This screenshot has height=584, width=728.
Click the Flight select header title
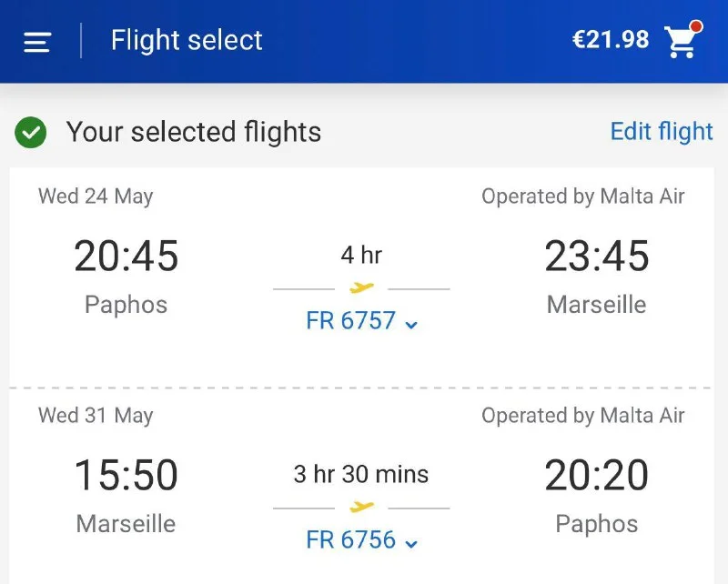[x=187, y=41]
